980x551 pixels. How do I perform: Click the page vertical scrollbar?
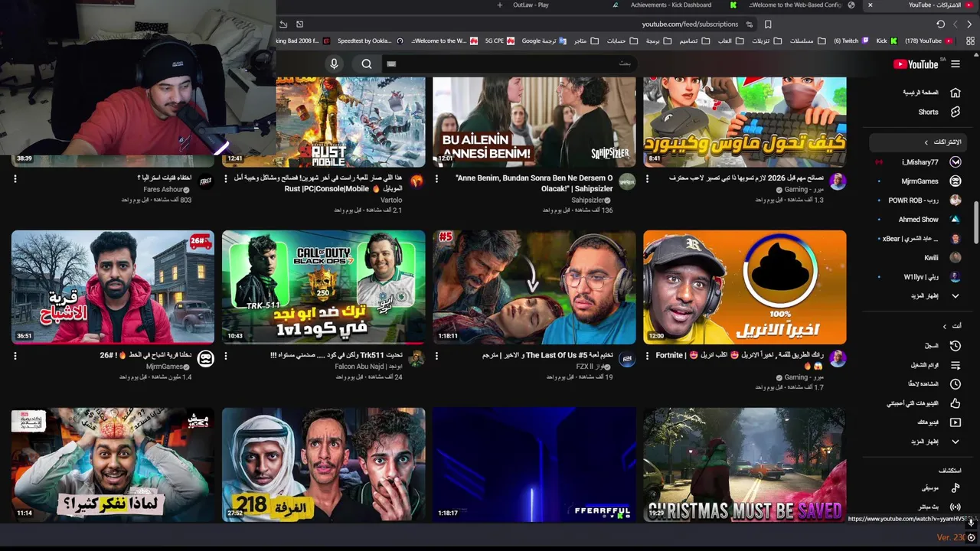(976, 224)
